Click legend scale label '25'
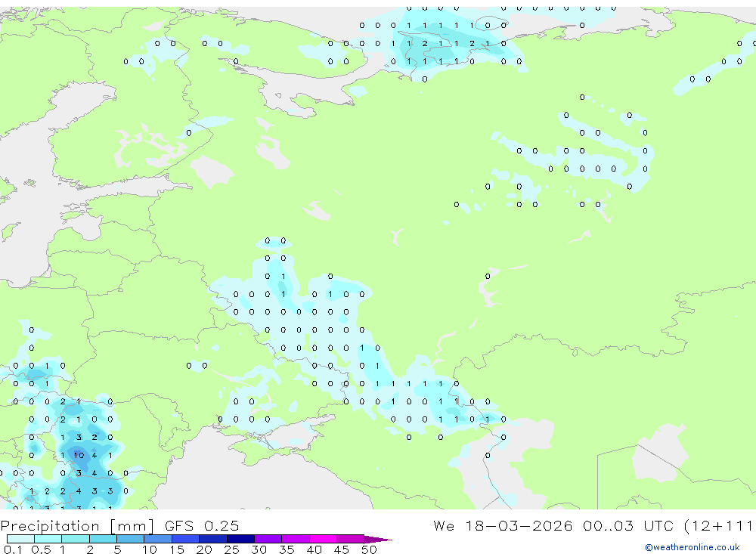This screenshot has height=554, width=756. (x=231, y=549)
